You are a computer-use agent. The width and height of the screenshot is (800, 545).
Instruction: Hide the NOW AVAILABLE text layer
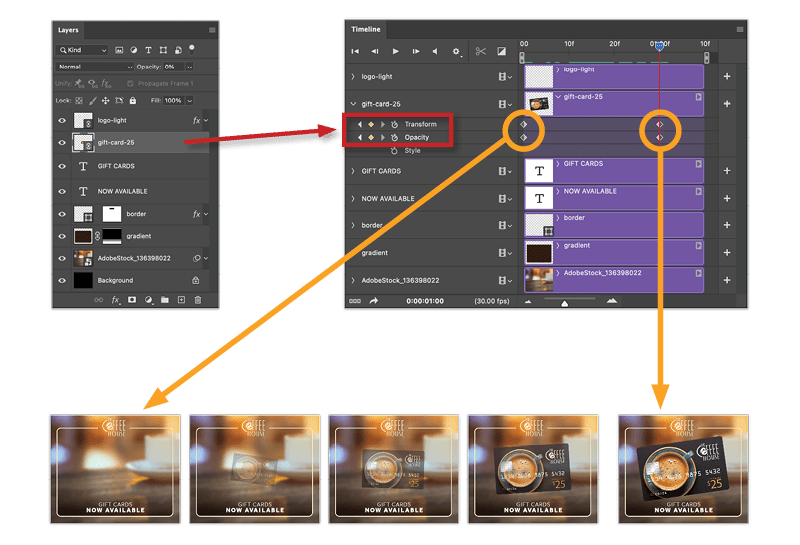pyautogui.click(x=62, y=191)
